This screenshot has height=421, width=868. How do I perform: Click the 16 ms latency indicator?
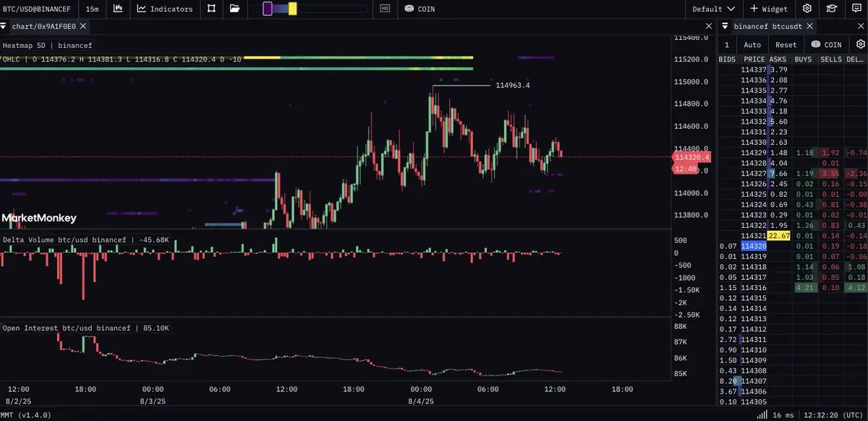coord(782,415)
